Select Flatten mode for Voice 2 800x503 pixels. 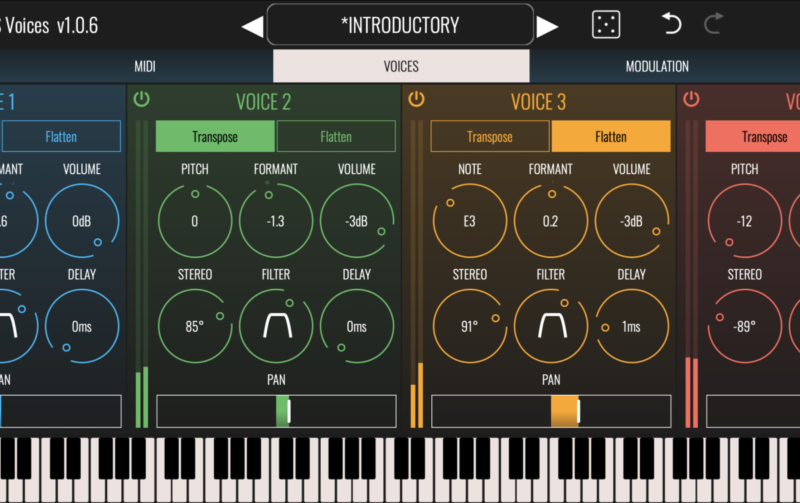(x=336, y=137)
